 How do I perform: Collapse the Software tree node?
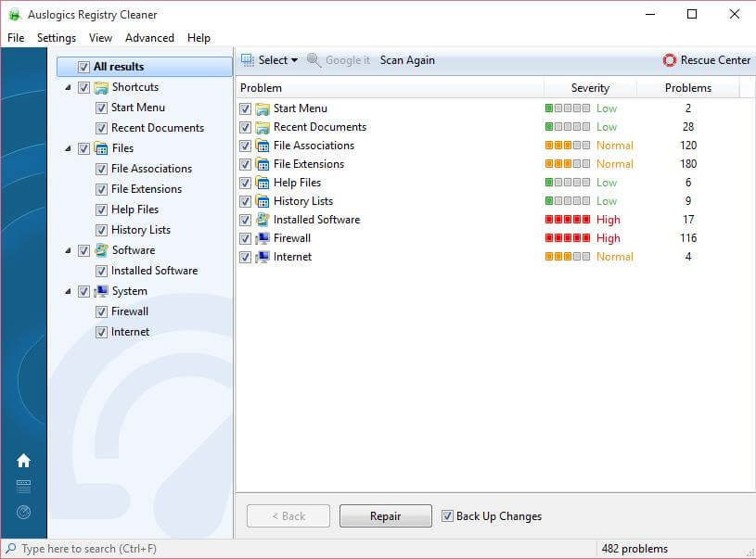[x=68, y=250]
